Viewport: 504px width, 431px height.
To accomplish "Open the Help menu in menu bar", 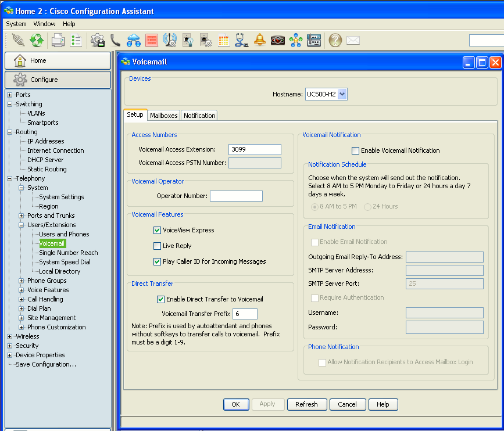I will pos(69,24).
